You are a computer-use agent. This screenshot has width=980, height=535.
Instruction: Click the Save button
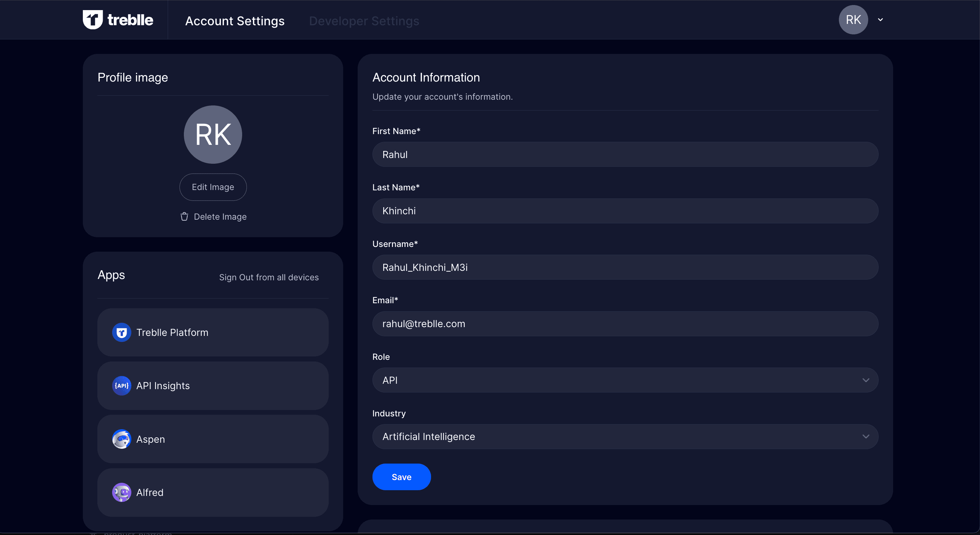[x=401, y=477]
